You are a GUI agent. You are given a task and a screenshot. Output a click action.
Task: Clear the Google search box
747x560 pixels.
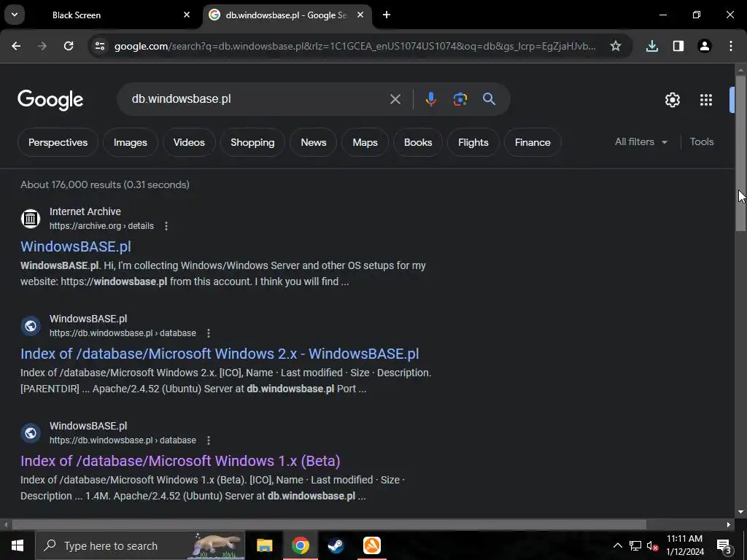[395, 99]
